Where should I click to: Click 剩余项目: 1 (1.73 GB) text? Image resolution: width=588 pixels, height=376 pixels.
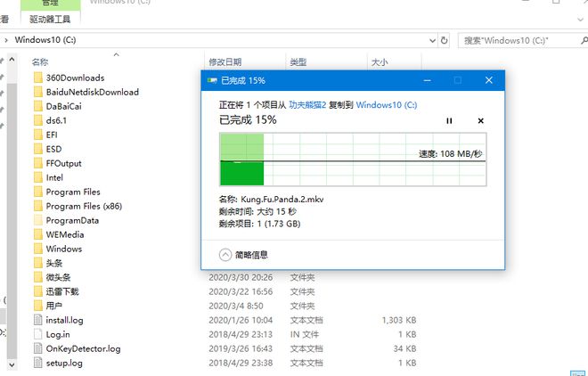pos(259,224)
